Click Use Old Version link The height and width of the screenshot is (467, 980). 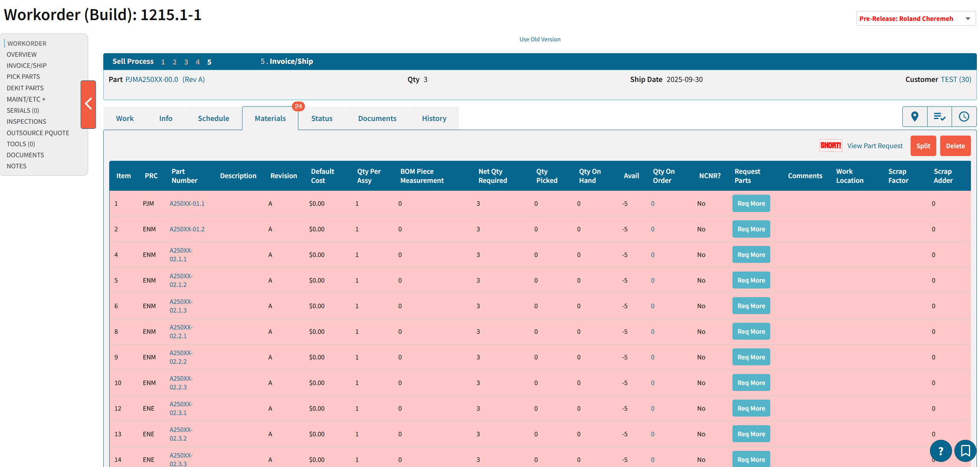pos(540,39)
